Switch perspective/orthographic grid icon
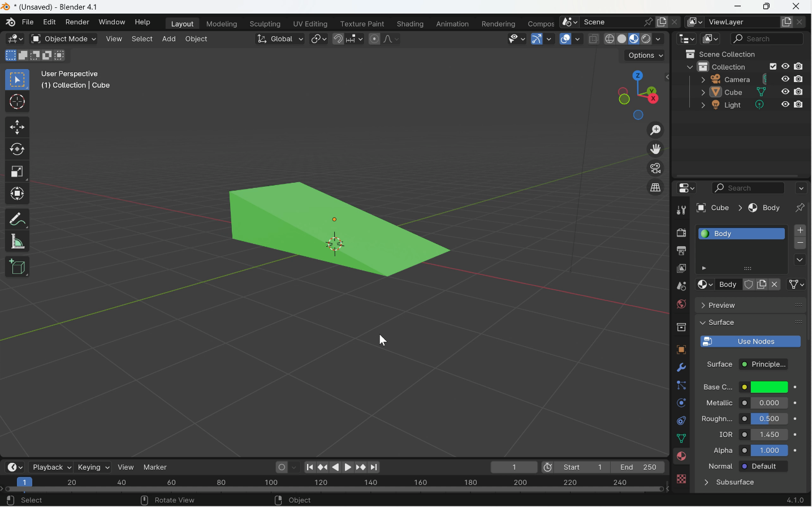The image size is (812, 507). (656, 187)
